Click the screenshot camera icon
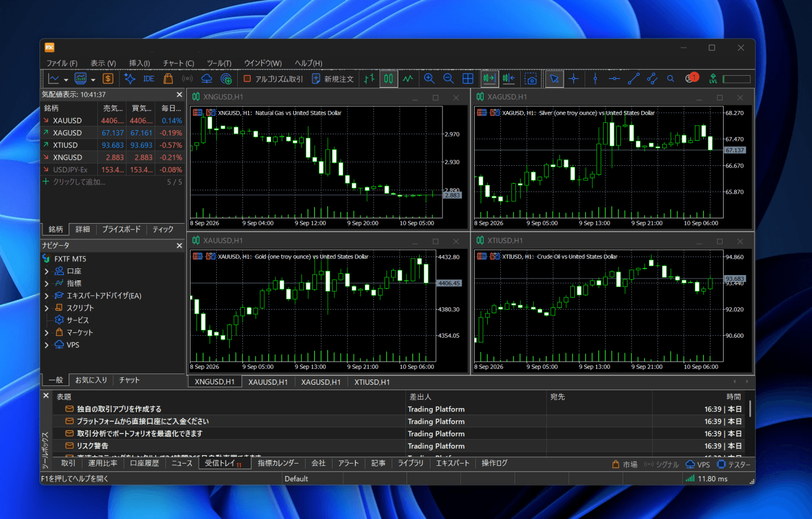The width and height of the screenshot is (812, 519). tap(531, 79)
